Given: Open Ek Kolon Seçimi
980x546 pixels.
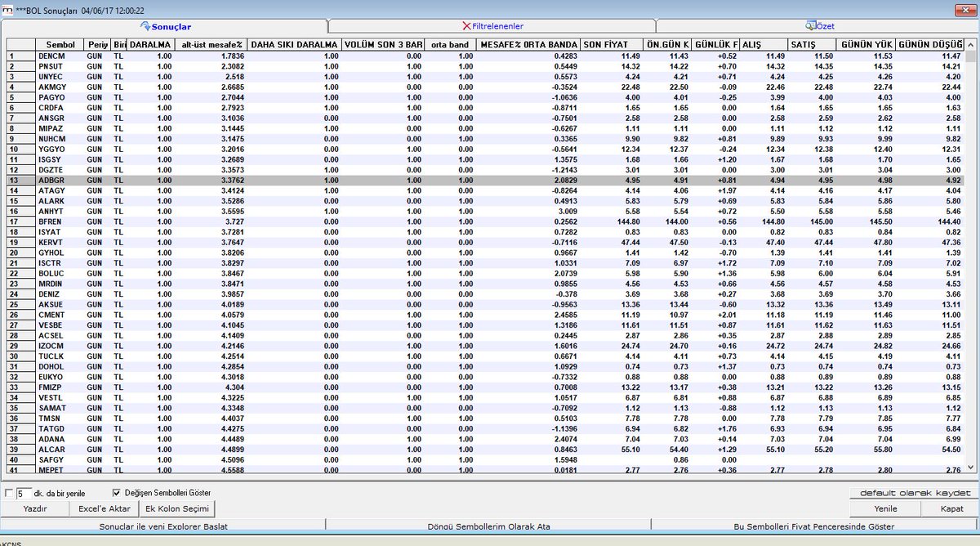Looking at the screenshot, I should pyautogui.click(x=177, y=508).
